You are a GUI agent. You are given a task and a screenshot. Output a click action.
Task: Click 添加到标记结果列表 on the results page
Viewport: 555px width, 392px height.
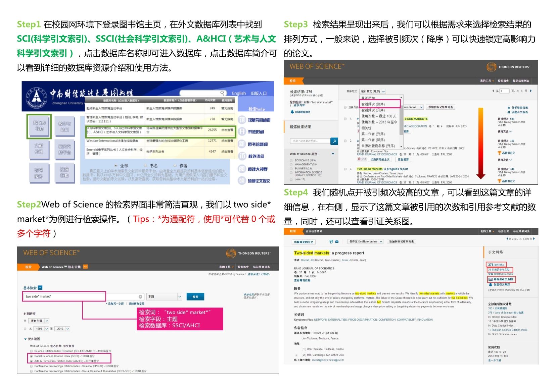[x=440, y=107]
